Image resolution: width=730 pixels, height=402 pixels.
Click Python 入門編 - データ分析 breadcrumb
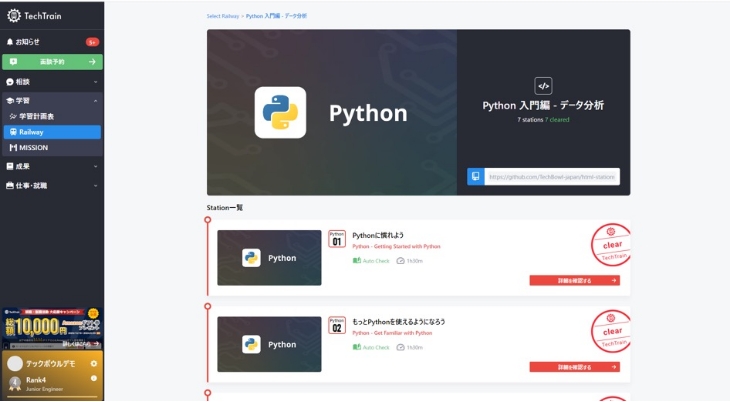(276, 16)
